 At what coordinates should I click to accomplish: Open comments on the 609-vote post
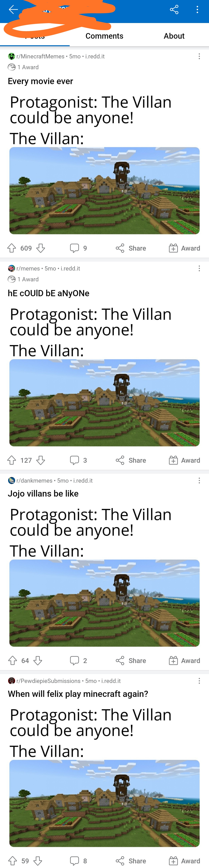coord(78,248)
